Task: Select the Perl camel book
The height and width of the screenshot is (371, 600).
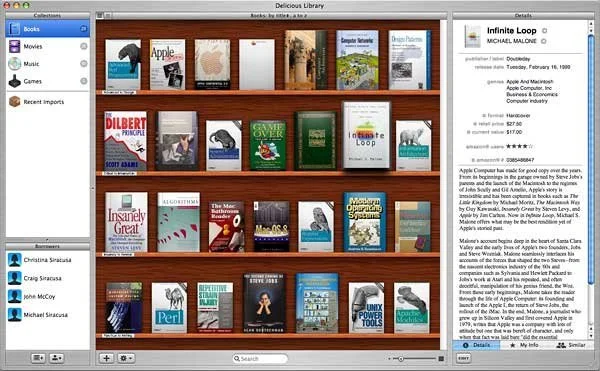Action: pos(169,308)
